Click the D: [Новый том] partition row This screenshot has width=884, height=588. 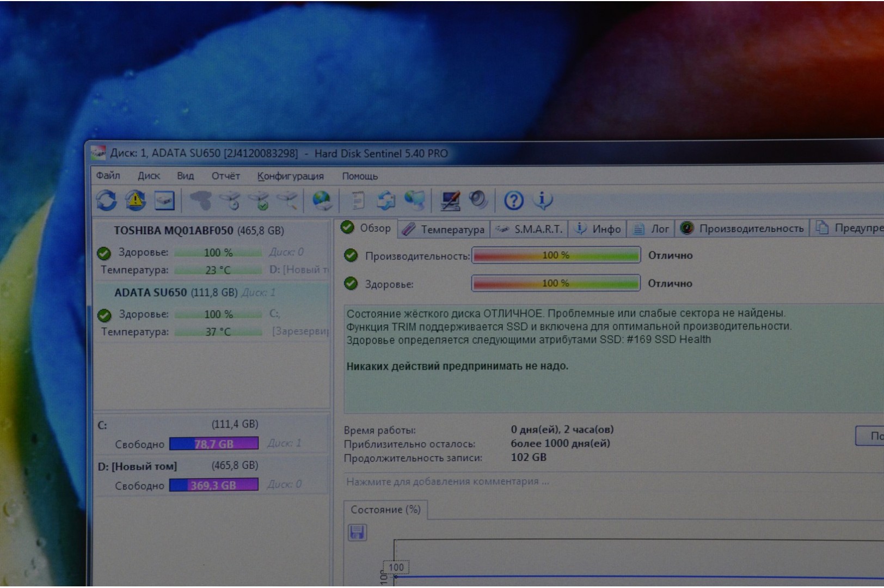pyautogui.click(x=212, y=475)
